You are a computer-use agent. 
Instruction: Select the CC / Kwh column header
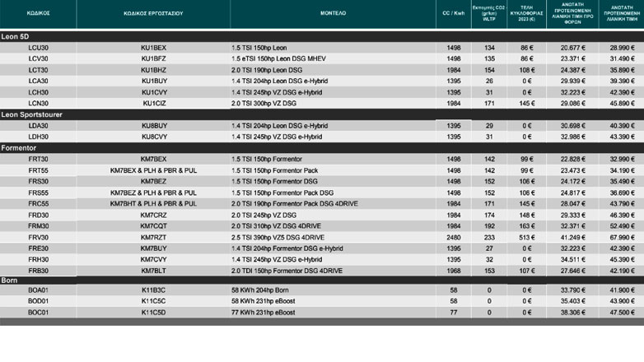(453, 14)
